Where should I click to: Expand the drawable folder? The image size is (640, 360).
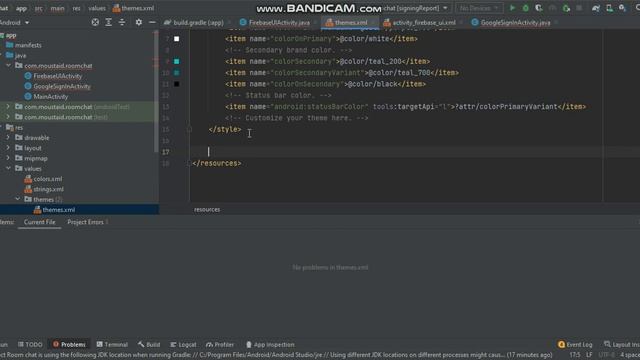point(8,138)
